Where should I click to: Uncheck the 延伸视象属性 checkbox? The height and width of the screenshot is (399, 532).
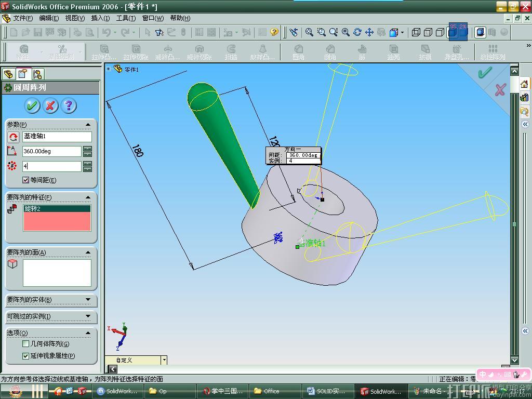coord(26,356)
